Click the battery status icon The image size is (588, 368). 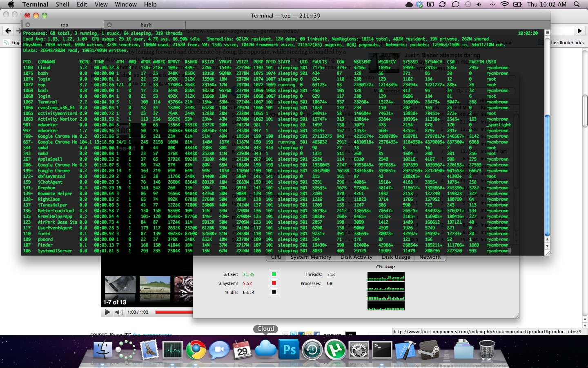(517, 4)
